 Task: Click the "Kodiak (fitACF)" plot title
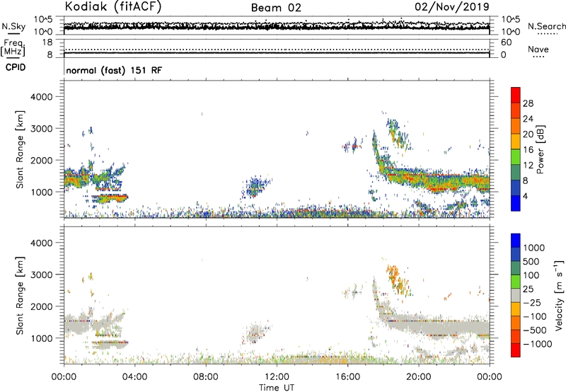coord(113,6)
